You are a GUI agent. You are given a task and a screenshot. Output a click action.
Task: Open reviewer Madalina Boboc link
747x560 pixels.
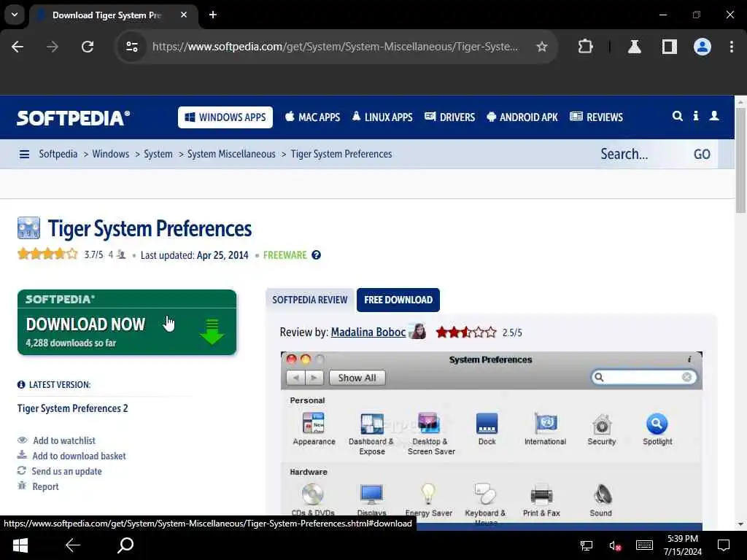tap(368, 332)
